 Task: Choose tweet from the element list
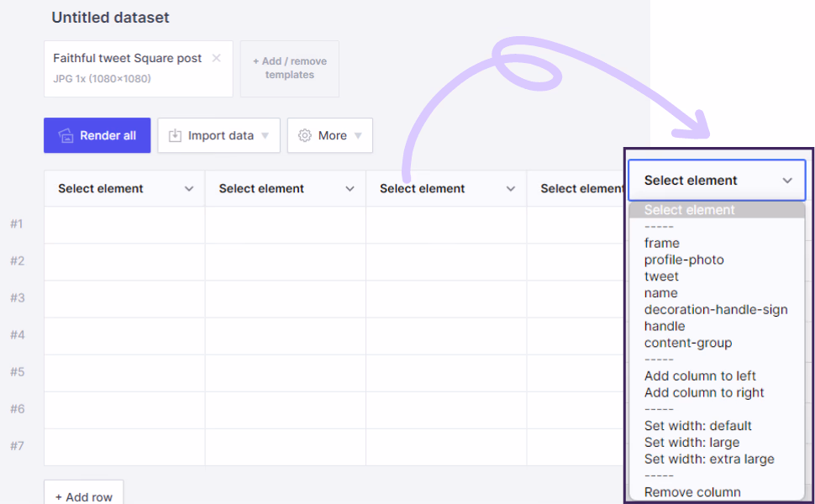coord(661,276)
